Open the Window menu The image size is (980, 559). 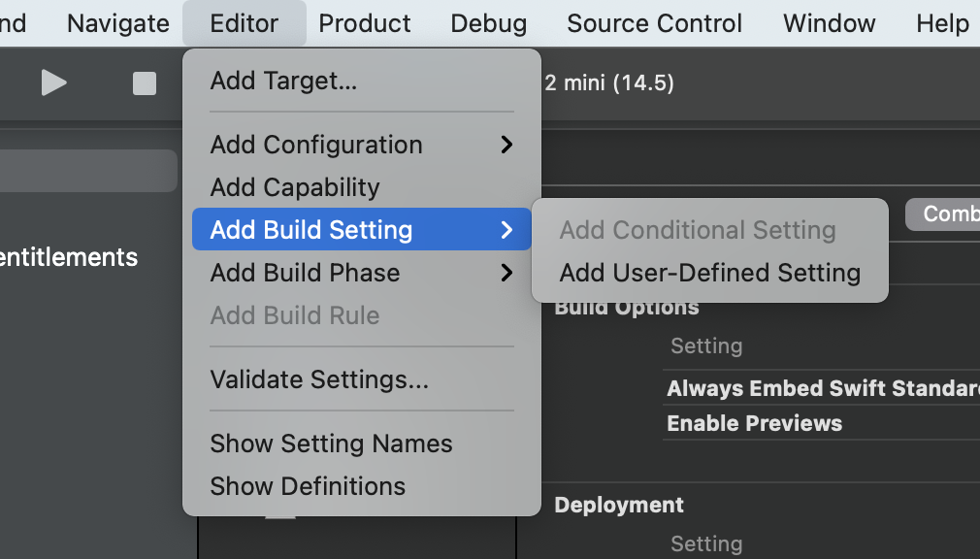click(829, 23)
